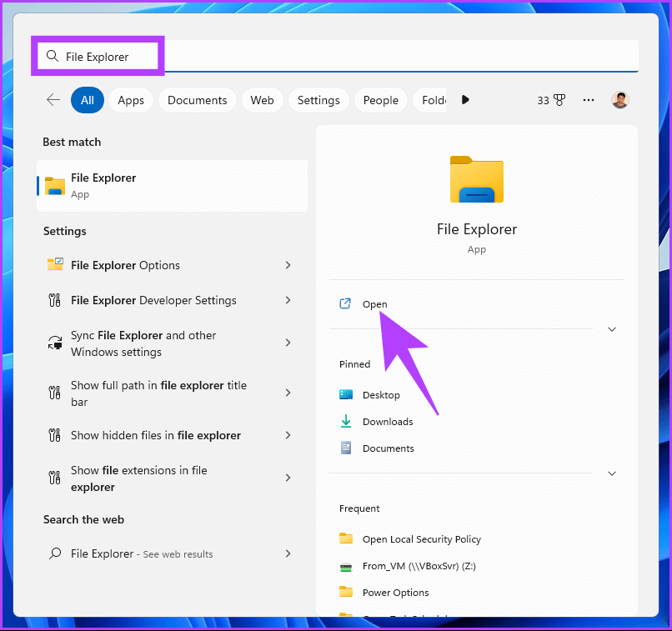Expand Show hidden files result chevron

[288, 435]
